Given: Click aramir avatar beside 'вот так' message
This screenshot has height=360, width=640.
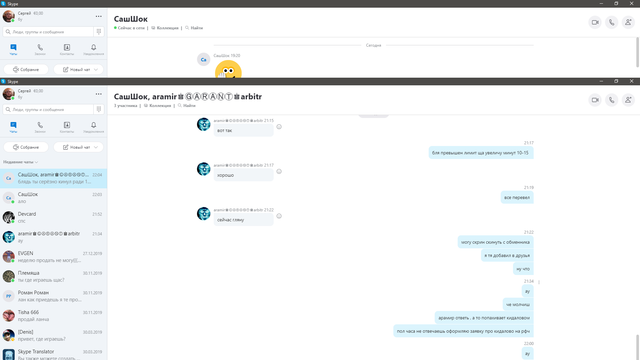Looking at the screenshot, I should point(204,124).
